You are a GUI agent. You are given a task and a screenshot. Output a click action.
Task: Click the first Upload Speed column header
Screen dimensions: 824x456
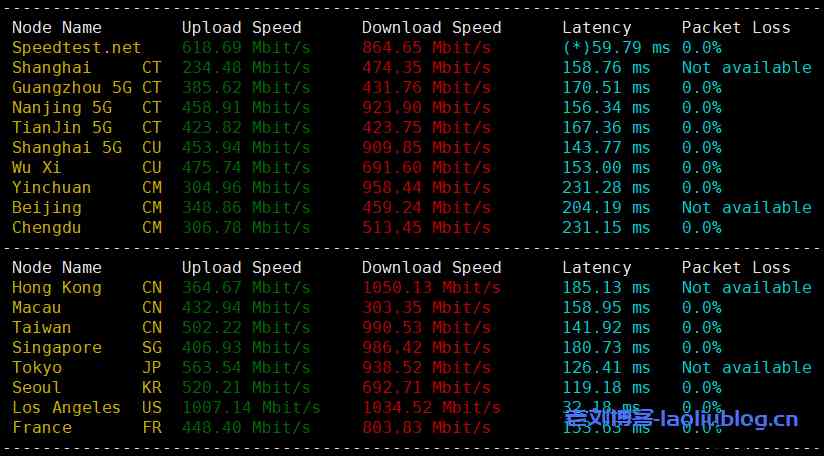242,28
